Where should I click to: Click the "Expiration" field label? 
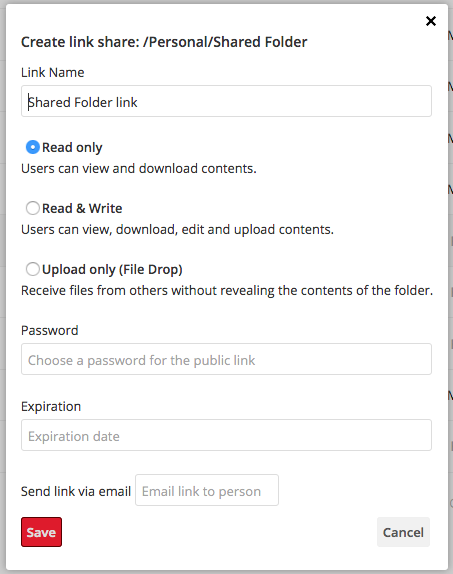point(51,407)
